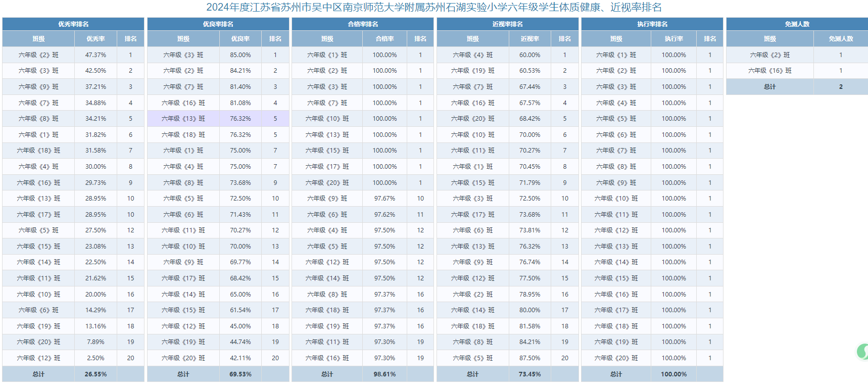
Task: Click the 优良率 column header
Action: pos(240,39)
